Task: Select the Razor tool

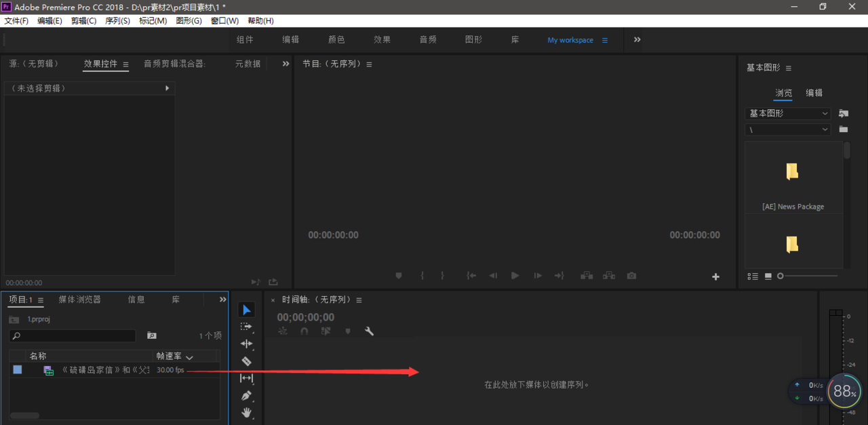Action: pyautogui.click(x=246, y=361)
